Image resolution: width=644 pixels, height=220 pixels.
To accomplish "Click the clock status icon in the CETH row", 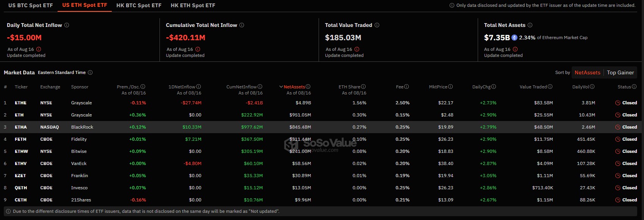I will (618, 200).
